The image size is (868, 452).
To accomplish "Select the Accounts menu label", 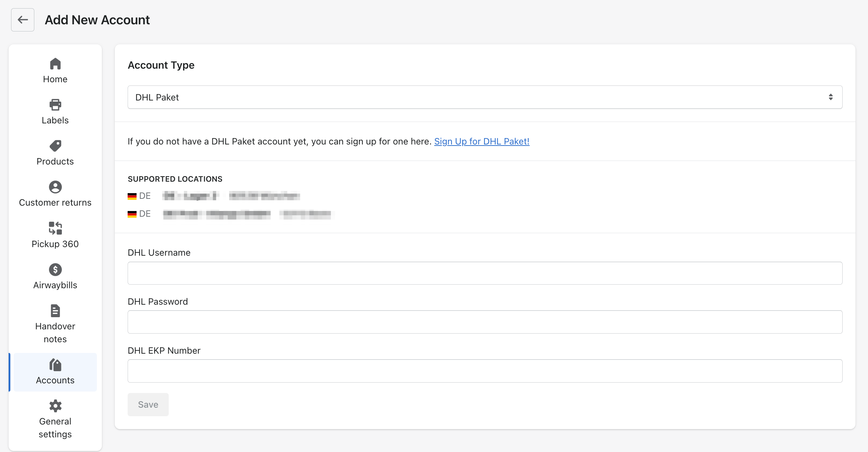I will pyautogui.click(x=55, y=380).
